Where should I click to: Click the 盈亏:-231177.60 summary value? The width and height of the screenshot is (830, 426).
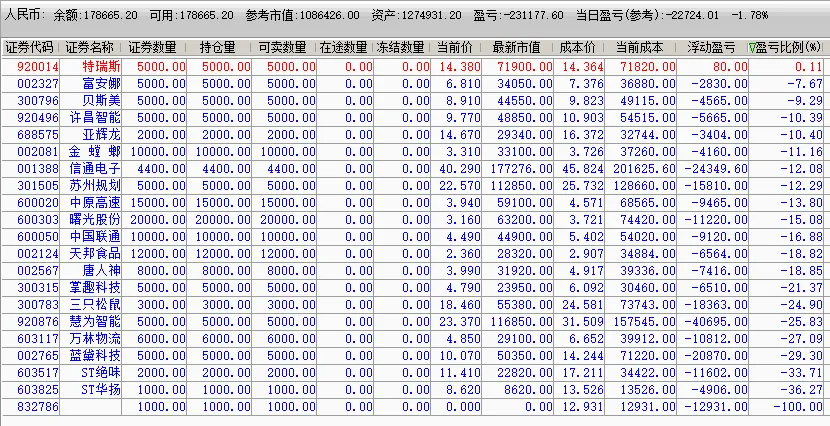[x=519, y=15]
